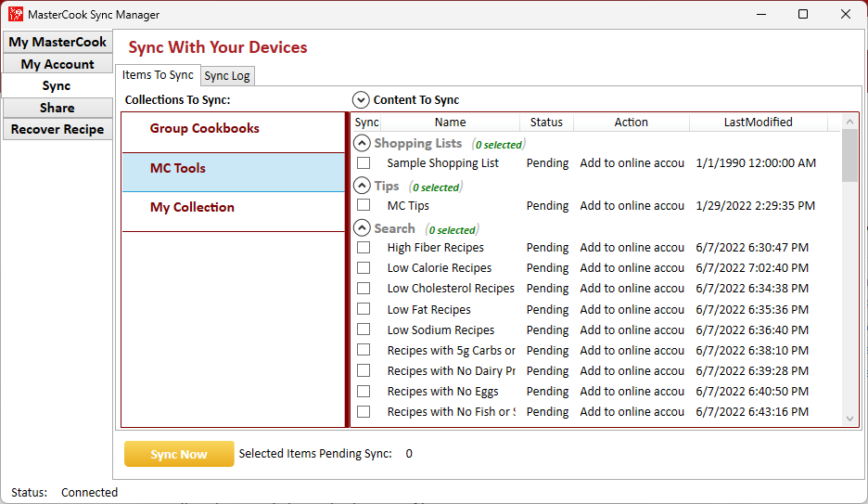This screenshot has height=504, width=868.
Task: Open the Share section
Action: point(57,108)
